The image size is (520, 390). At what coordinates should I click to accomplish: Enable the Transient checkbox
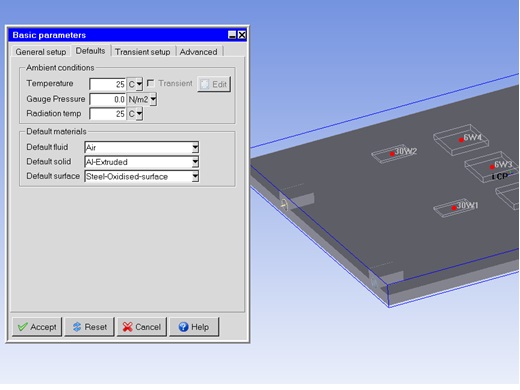(x=151, y=83)
